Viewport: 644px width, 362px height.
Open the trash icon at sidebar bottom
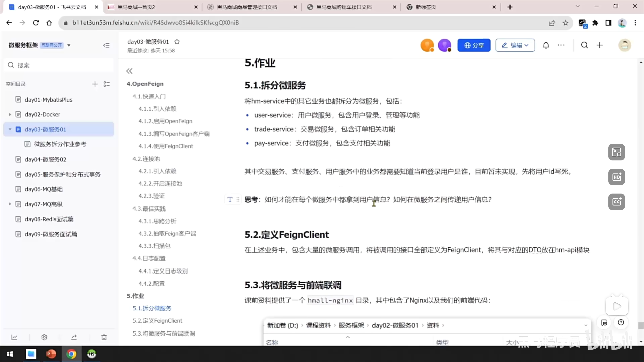pyautogui.click(x=104, y=337)
